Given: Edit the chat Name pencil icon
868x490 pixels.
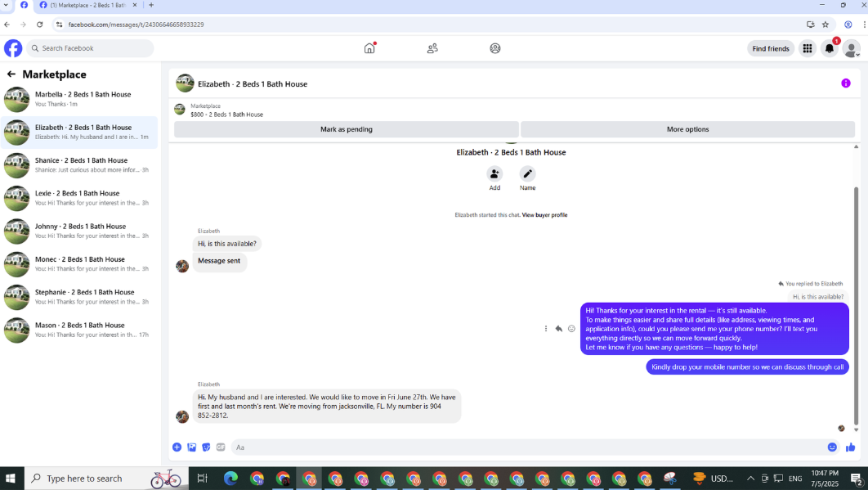Looking at the screenshot, I should tap(527, 174).
